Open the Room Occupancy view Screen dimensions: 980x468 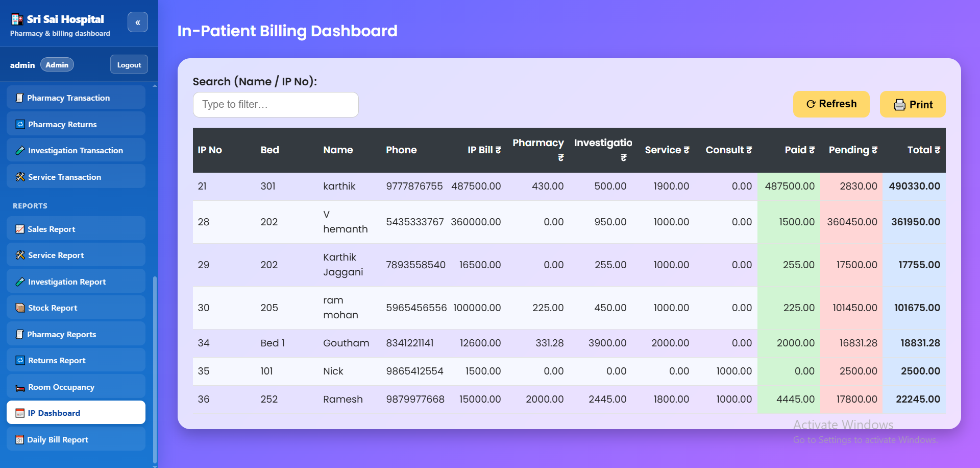76,386
